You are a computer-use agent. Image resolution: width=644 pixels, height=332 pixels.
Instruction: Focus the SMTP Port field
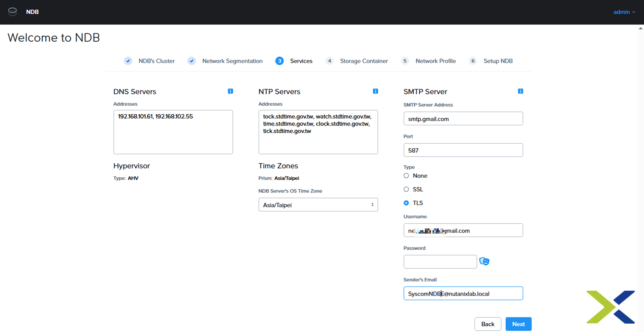pos(463,150)
